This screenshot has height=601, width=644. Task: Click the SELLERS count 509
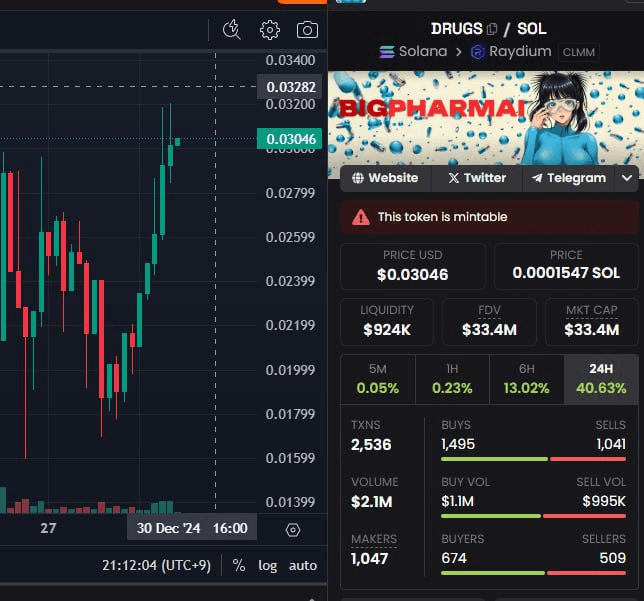coord(612,558)
